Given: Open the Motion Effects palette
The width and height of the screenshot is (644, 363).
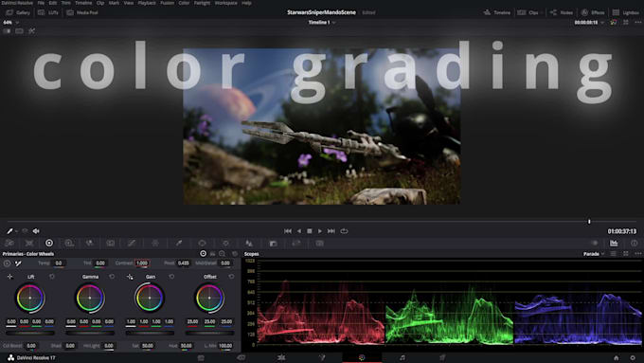Looking at the screenshot, I should pos(110,244).
